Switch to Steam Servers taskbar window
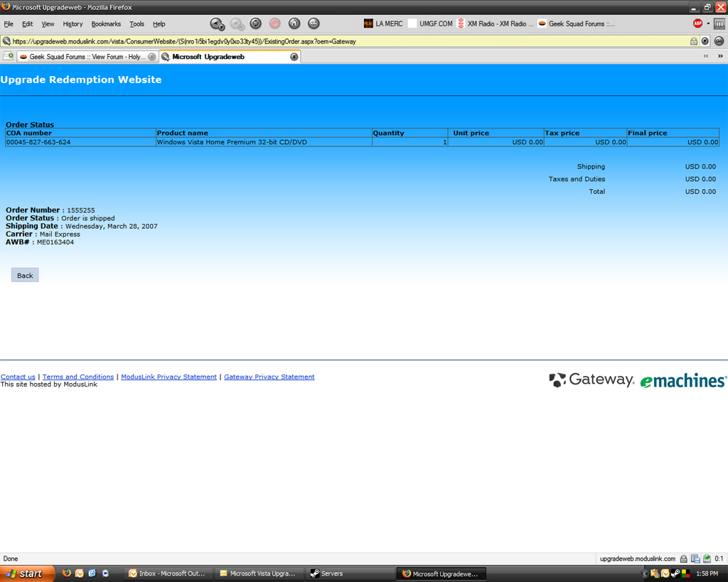Viewport: 728px width, 582px height. pos(350,573)
